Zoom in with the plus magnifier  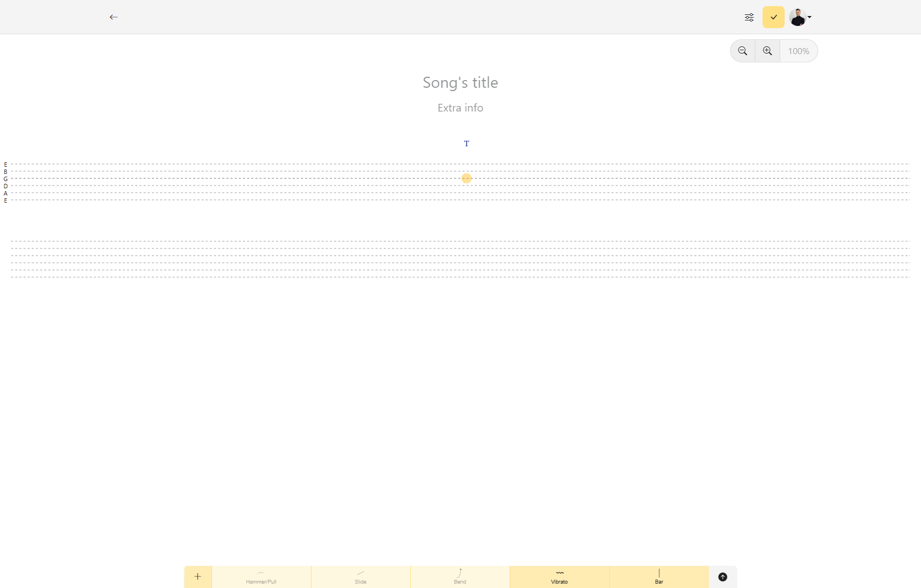(767, 51)
